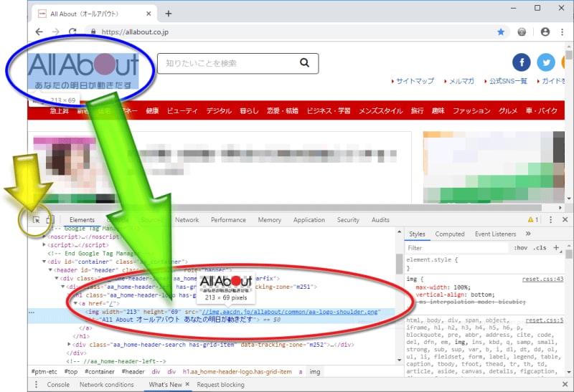The image size is (574, 392).
Task: Select the ファッション category
Action: click(471, 110)
